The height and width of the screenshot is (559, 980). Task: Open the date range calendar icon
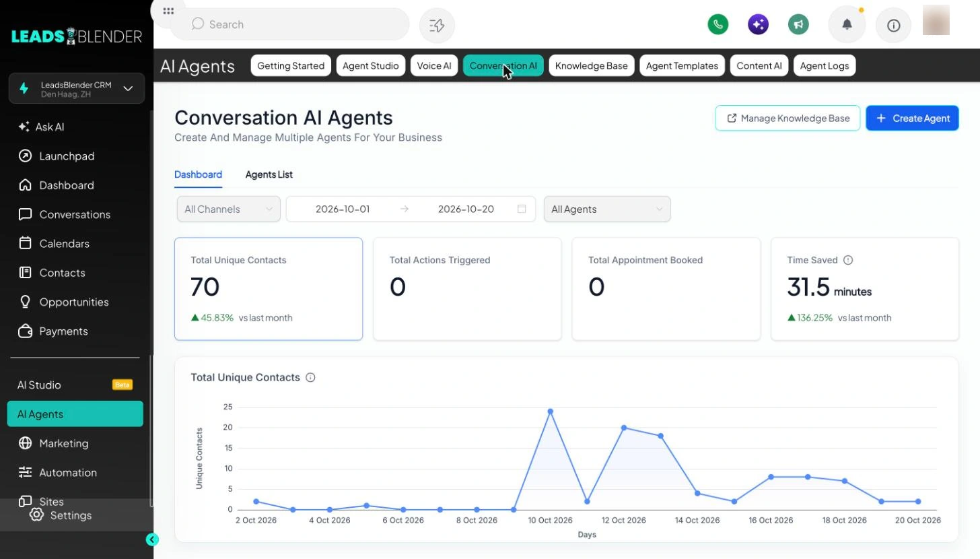tap(522, 209)
